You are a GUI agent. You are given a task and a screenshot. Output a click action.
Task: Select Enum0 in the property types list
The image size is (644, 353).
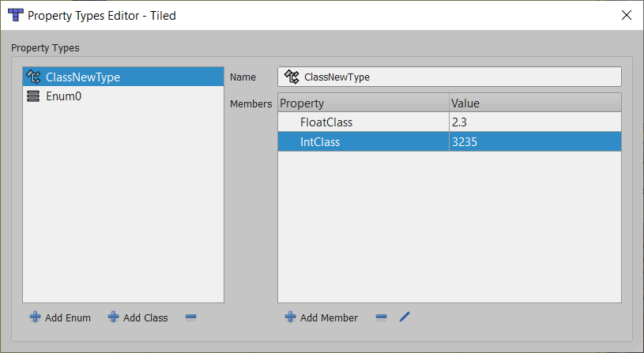pos(123,96)
